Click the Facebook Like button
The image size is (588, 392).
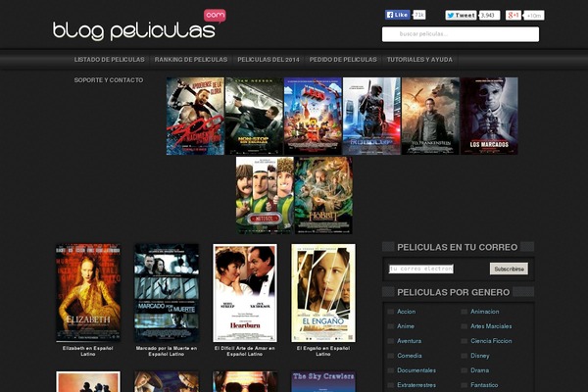tap(398, 15)
